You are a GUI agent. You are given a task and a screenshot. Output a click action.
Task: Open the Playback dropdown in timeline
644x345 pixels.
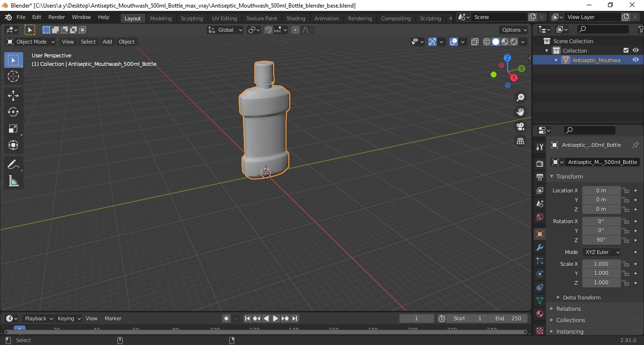pos(38,318)
